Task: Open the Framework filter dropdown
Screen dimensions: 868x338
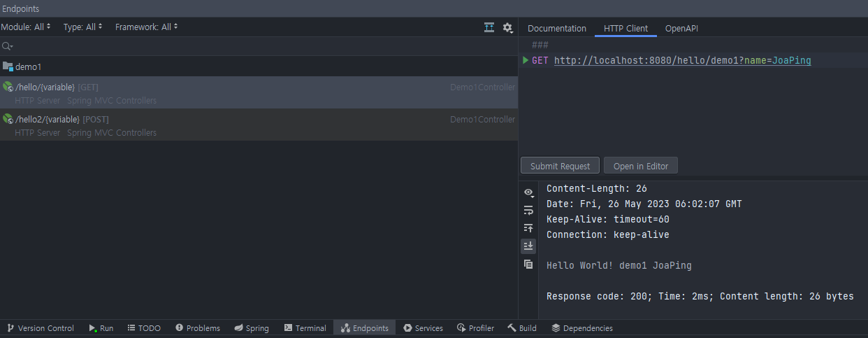Action: (x=147, y=27)
